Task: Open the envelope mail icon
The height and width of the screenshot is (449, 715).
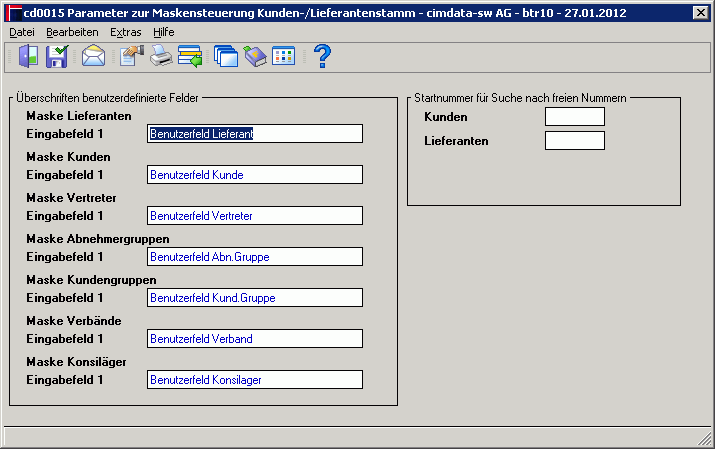Action: point(93,57)
